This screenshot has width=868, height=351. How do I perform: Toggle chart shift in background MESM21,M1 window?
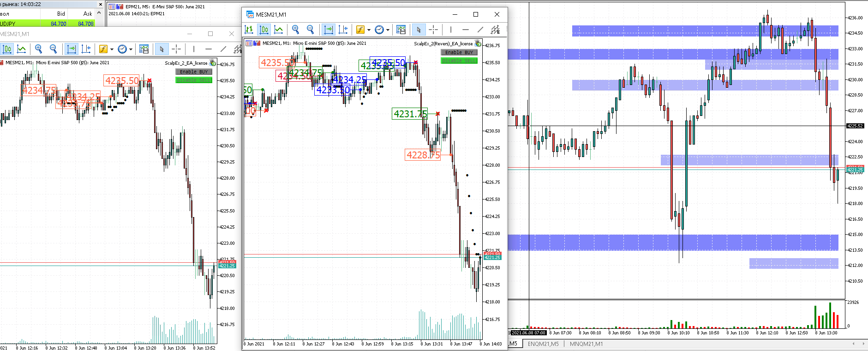click(x=86, y=49)
